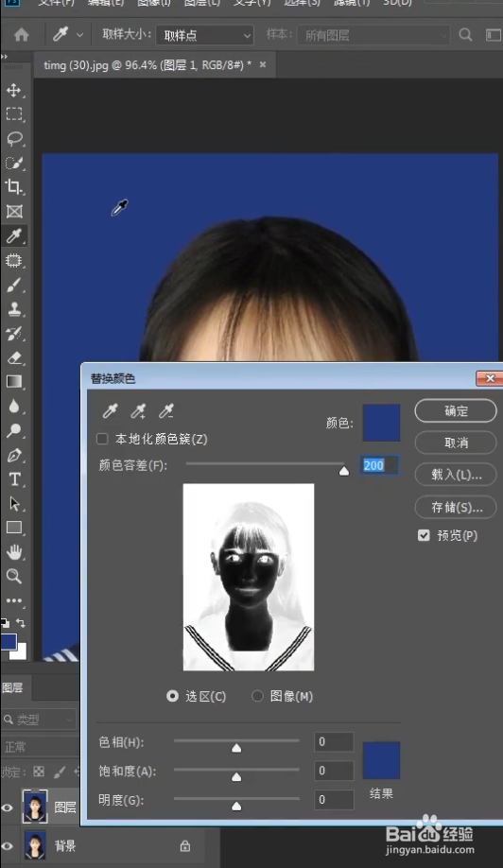The image size is (503, 868).
Task: Select the Eyedropper tool in toolbar
Action: tap(14, 235)
